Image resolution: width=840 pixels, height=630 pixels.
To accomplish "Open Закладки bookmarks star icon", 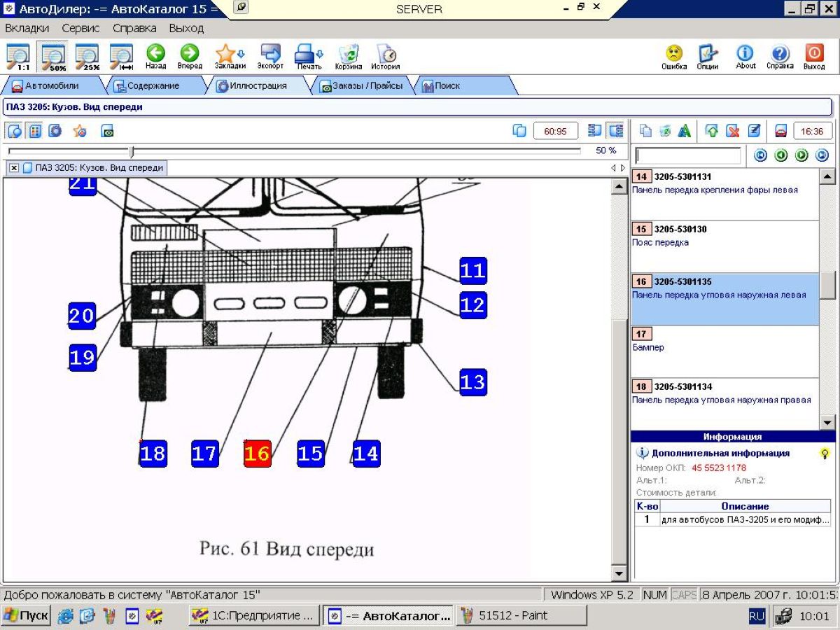I will 228,56.
